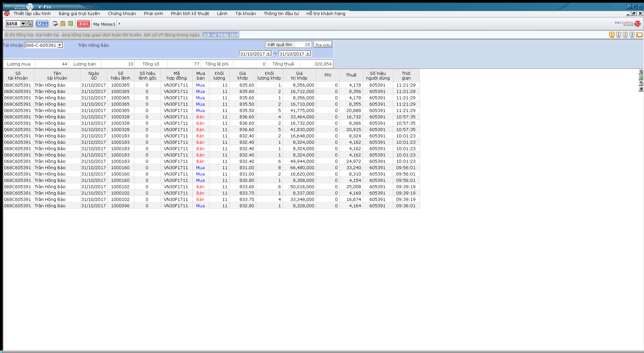Click the Giá trị khớp column header

tap(299, 76)
